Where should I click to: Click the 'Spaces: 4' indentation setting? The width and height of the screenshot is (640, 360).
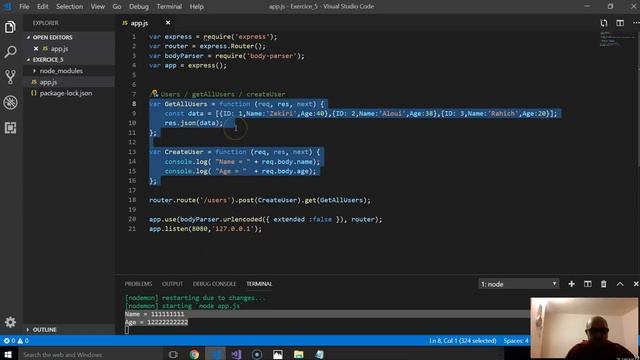[516, 340]
